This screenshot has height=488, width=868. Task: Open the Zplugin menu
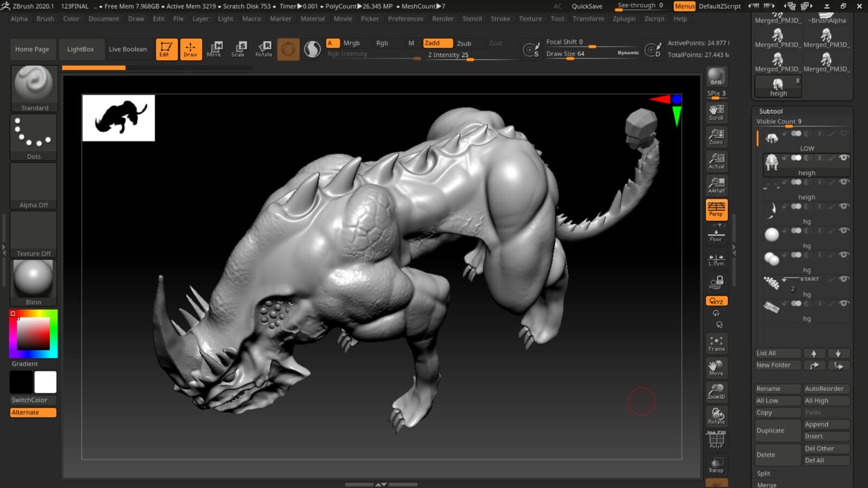[624, 18]
